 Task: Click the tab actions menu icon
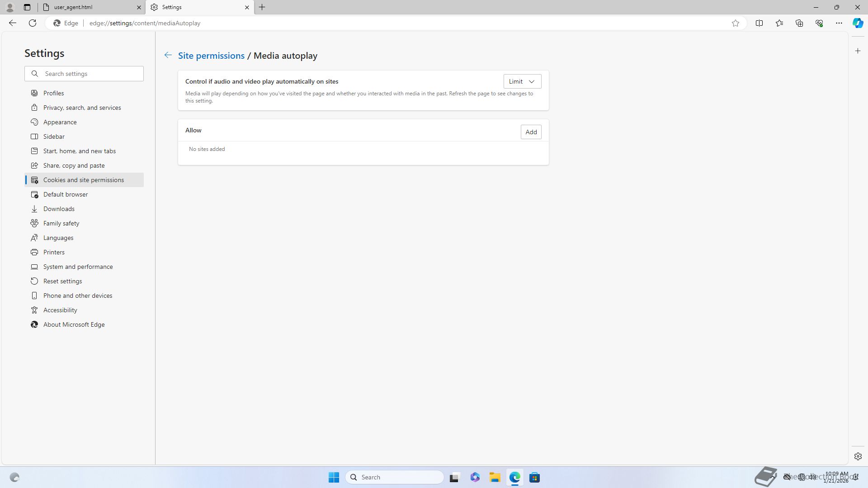(x=27, y=7)
